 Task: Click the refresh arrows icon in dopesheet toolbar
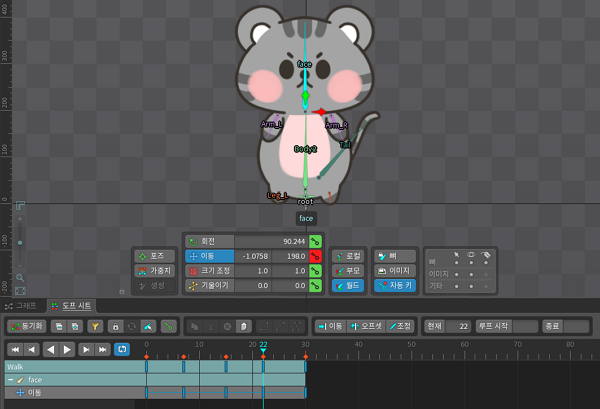pyautogui.click(x=132, y=326)
